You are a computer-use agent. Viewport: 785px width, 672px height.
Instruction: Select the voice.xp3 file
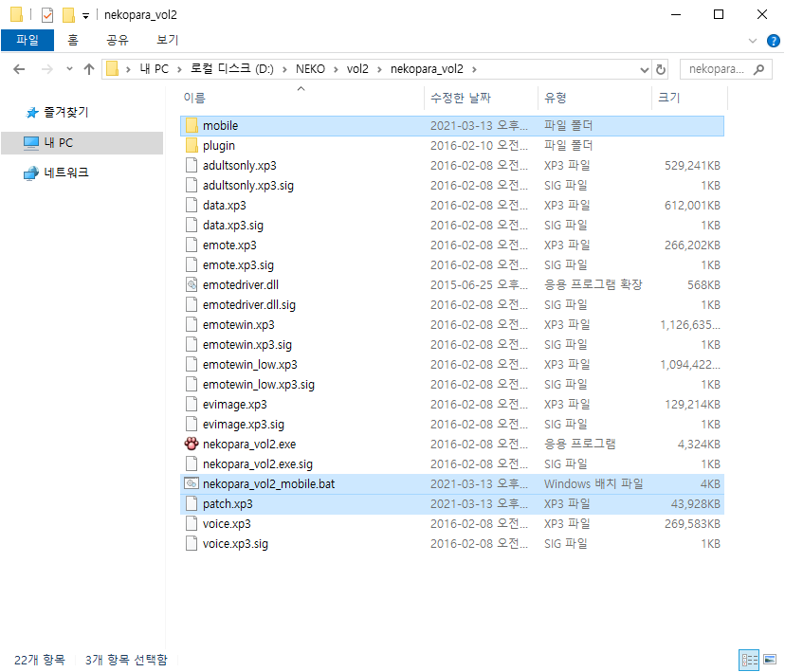pyautogui.click(x=452, y=524)
